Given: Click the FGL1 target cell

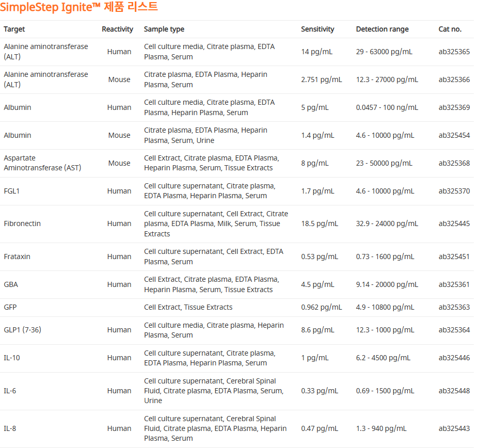Looking at the screenshot, I should [11, 191].
